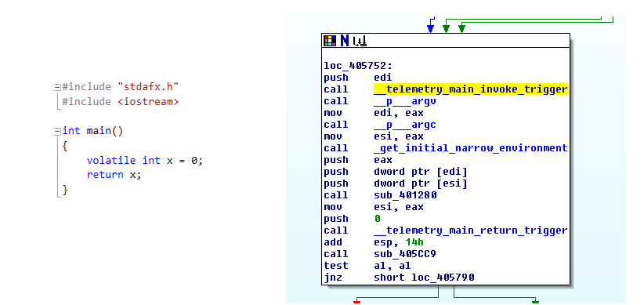Click the red outgoing branch arrow
Viewport: 644px width, 305px height.
click(357, 301)
